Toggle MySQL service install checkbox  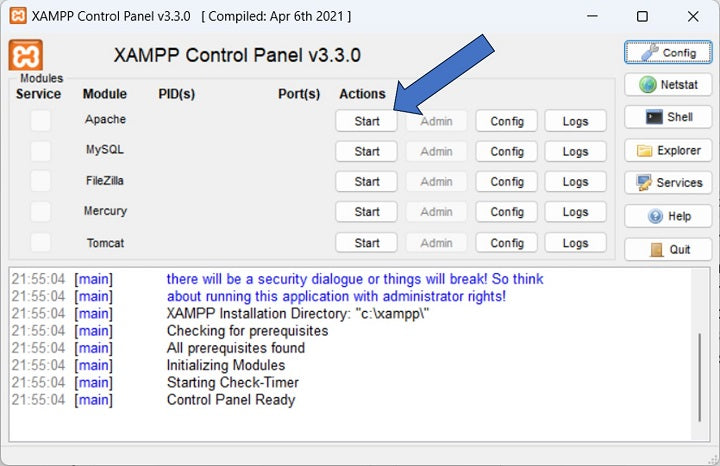pyautogui.click(x=40, y=151)
